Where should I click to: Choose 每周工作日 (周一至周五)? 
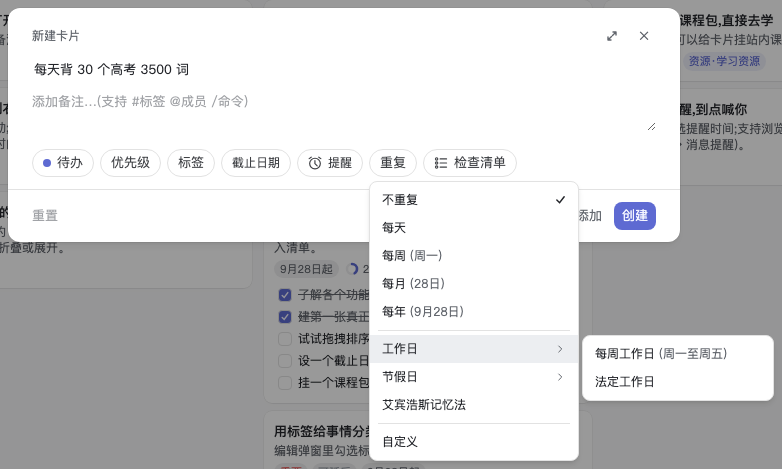tap(678, 354)
